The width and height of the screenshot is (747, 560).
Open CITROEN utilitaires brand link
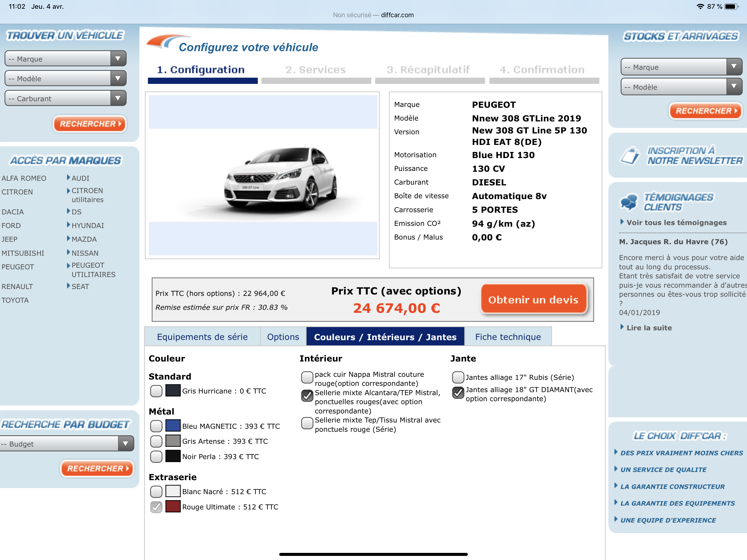point(88,195)
